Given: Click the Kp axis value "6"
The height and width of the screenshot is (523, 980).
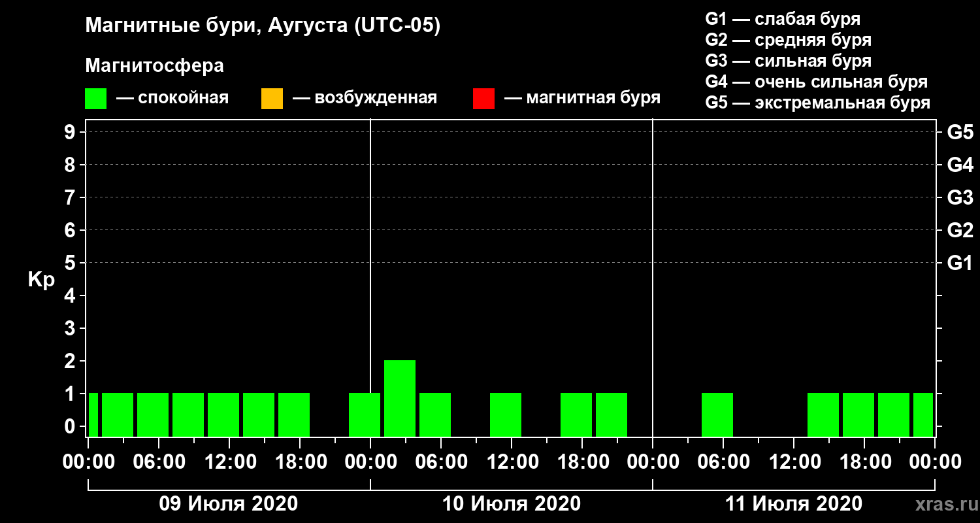Looking at the screenshot, I should pos(71,230).
